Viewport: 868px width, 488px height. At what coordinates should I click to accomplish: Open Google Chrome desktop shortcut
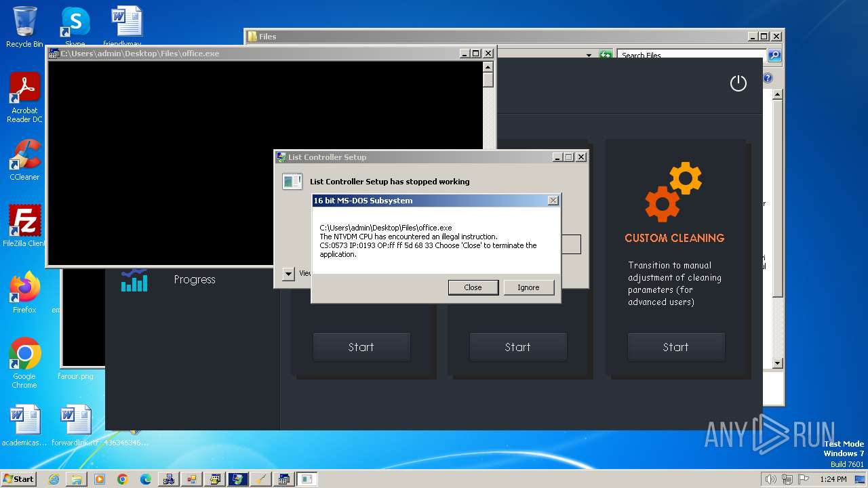coord(24,363)
